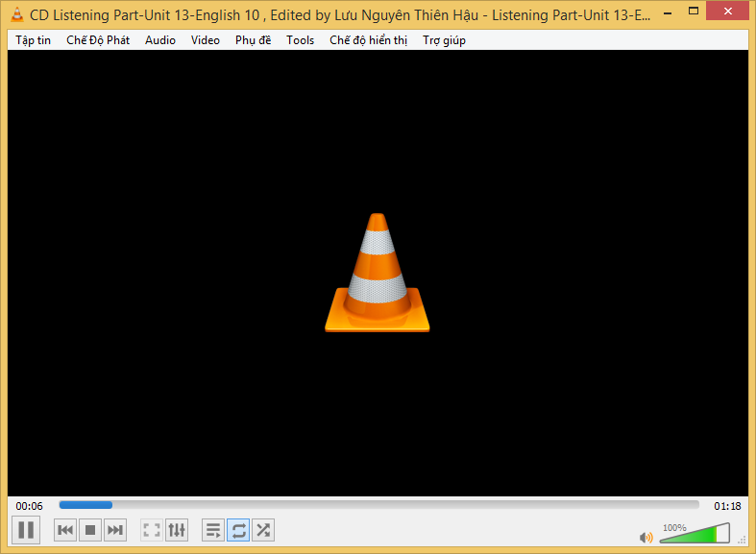Image resolution: width=756 pixels, height=554 pixels.
Task: Open the Chế Độ Phát menu
Action: click(x=98, y=40)
